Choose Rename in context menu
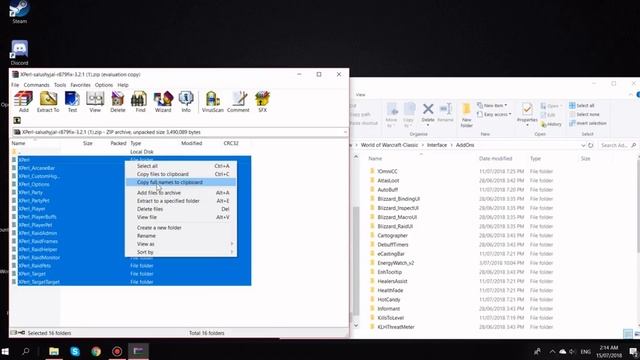 tap(181, 236)
